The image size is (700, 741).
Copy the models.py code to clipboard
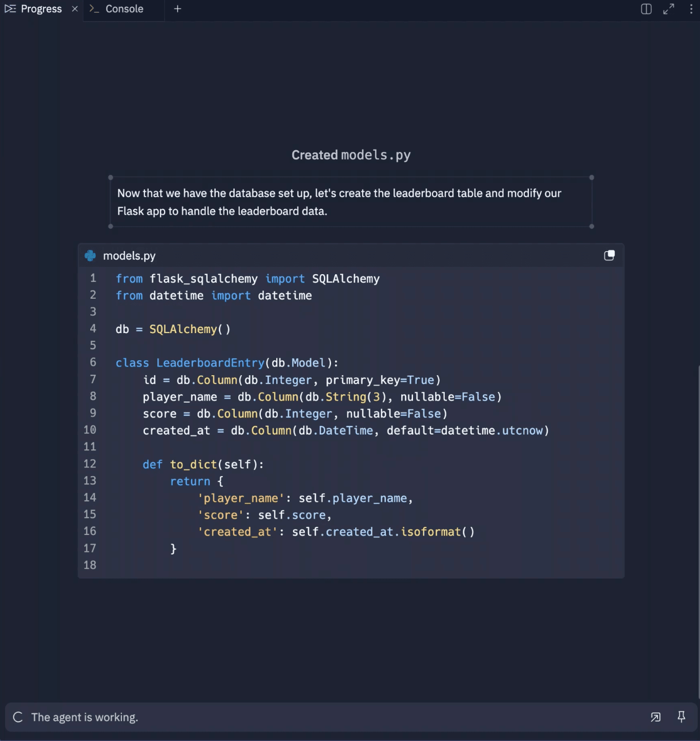point(609,256)
